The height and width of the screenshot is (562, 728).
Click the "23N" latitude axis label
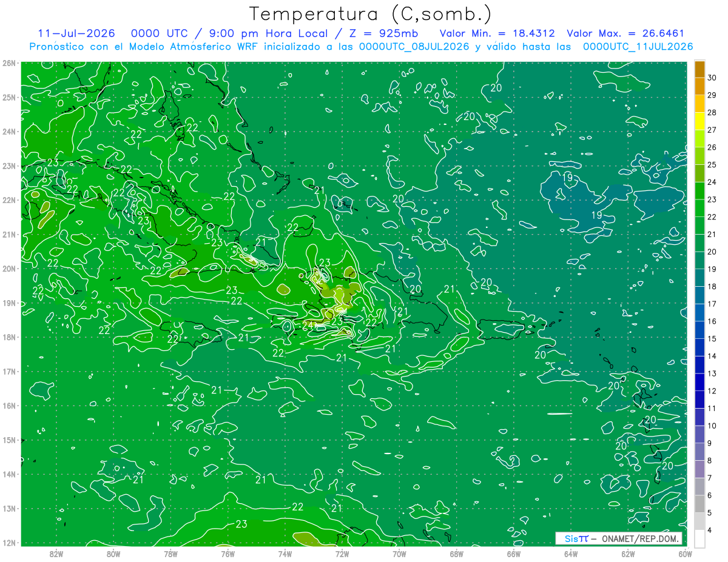click(9, 166)
